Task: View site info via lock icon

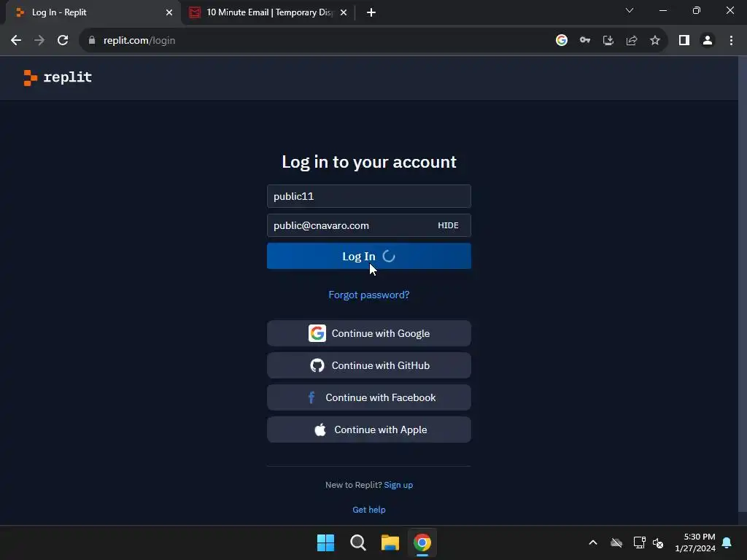Action: (x=92, y=41)
